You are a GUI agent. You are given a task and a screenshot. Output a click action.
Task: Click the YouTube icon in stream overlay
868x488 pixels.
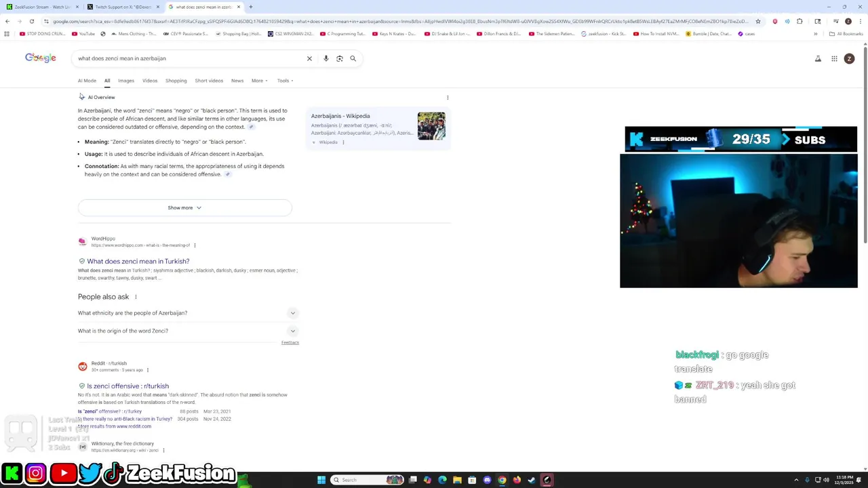(64, 472)
